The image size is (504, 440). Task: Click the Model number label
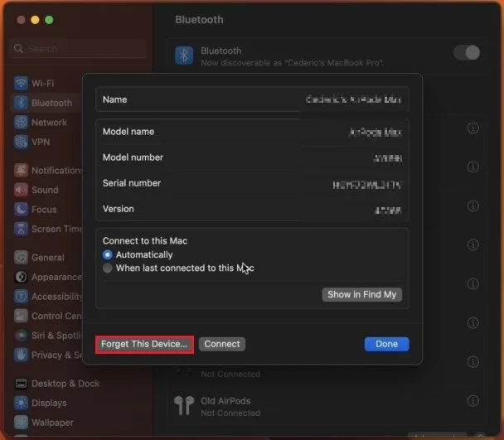click(x=133, y=157)
